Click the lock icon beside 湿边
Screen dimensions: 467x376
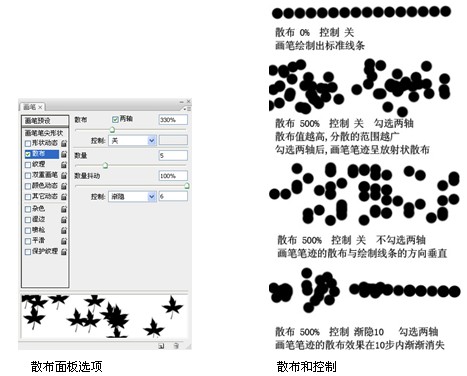pyautogui.click(x=64, y=220)
